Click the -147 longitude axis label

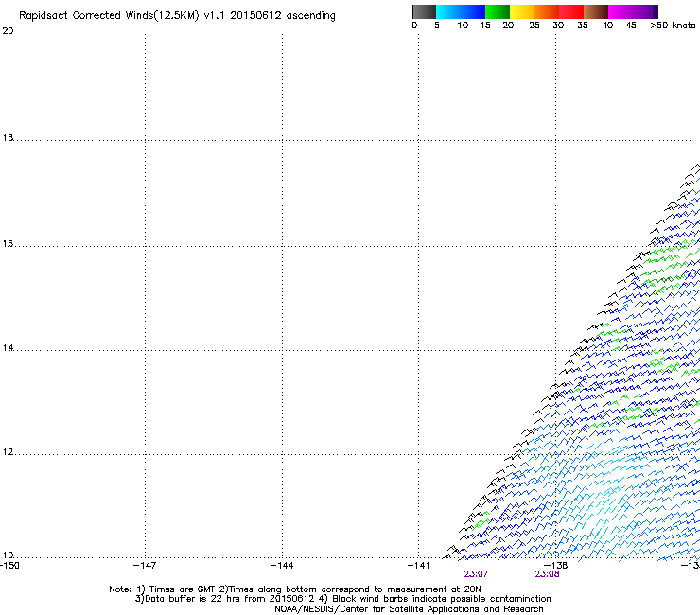pos(145,566)
